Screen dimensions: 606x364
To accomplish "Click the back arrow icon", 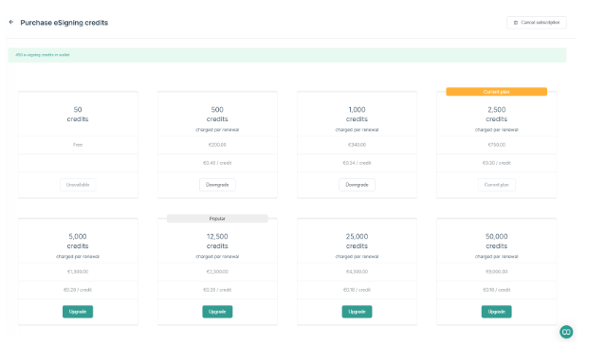I will 11,22.
